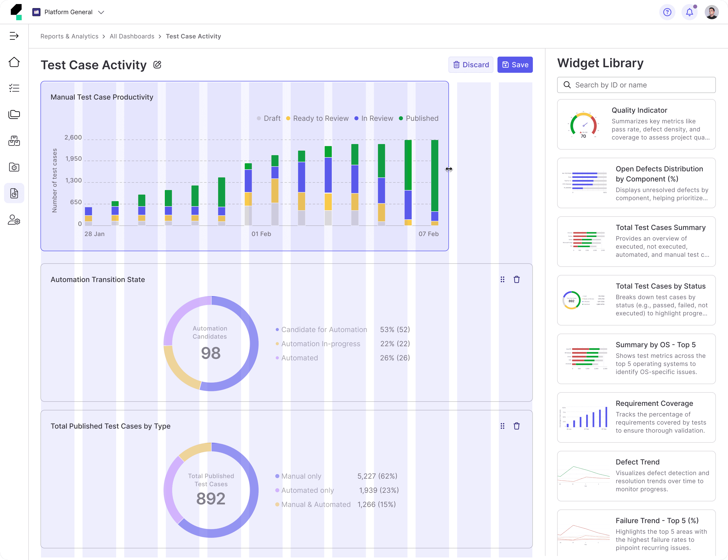This screenshot has width=728, height=560.
Task: Open the folders icon in sidebar
Action: (14, 114)
